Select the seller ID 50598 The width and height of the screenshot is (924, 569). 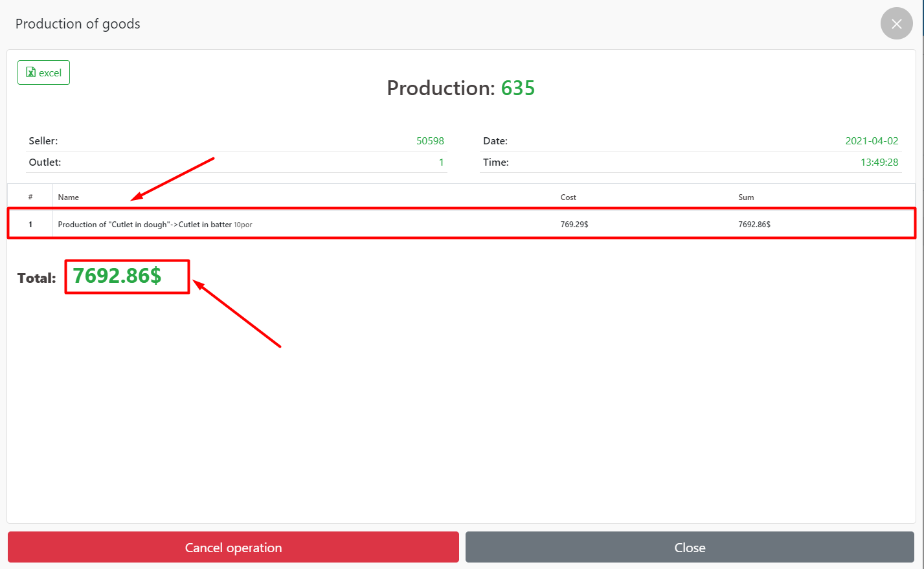[x=430, y=141]
